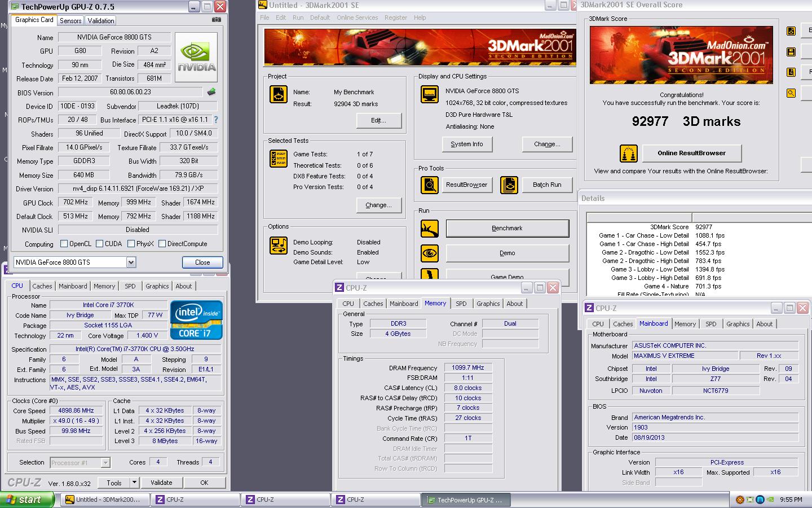Click the 9:55 PM taskbar clock

[x=791, y=500]
